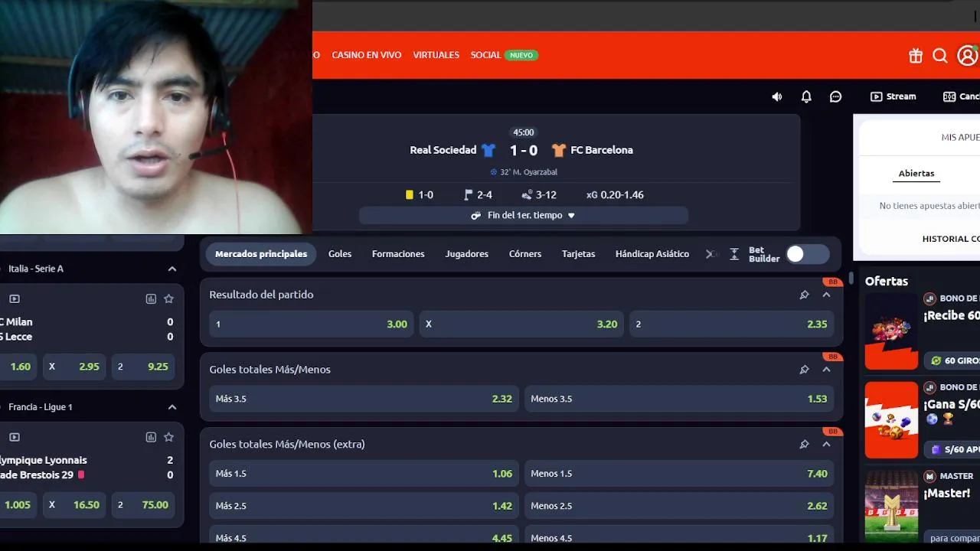Image resolution: width=980 pixels, height=551 pixels.
Task: Favorite the Milan vs Lecce match star
Action: (169, 298)
